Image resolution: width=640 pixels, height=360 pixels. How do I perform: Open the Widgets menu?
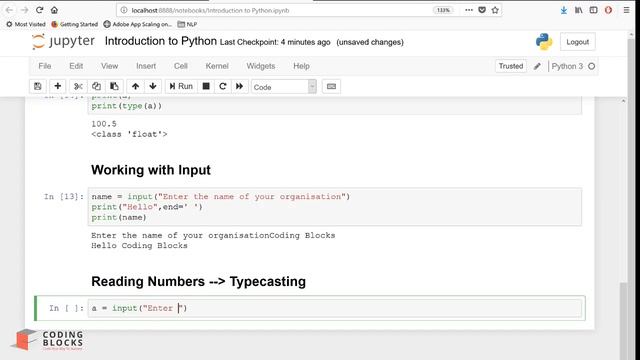point(260,66)
